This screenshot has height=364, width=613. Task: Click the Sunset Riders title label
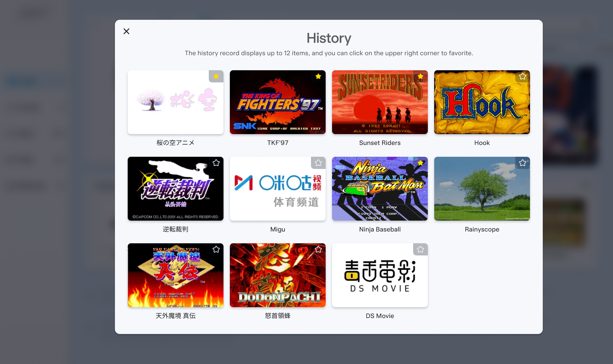[x=380, y=143]
